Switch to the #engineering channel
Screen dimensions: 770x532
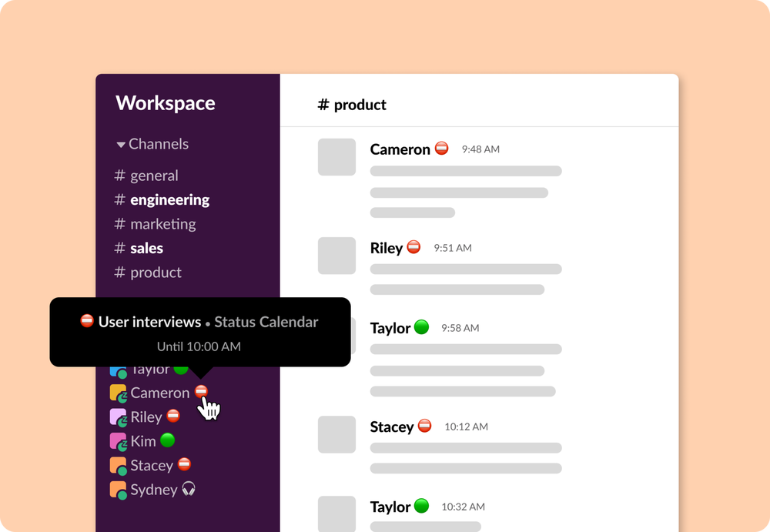tap(169, 199)
